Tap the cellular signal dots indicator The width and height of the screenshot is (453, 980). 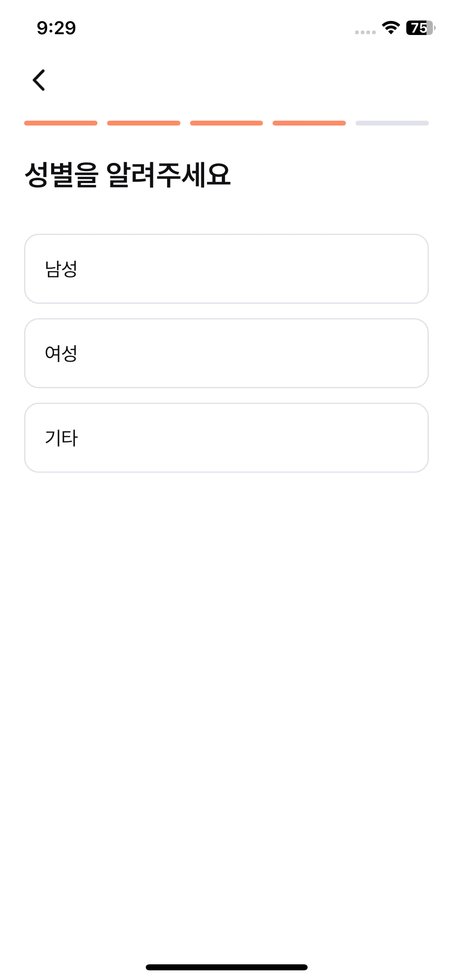pyautogui.click(x=365, y=32)
